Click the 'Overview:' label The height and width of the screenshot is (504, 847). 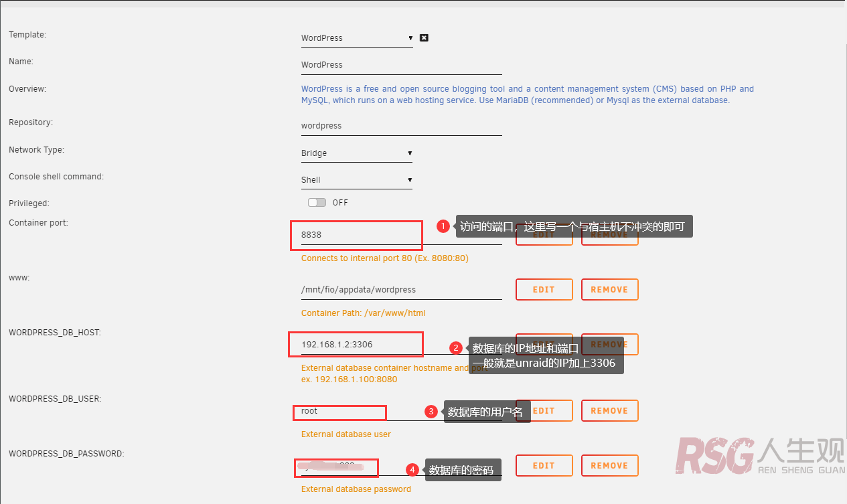27,89
